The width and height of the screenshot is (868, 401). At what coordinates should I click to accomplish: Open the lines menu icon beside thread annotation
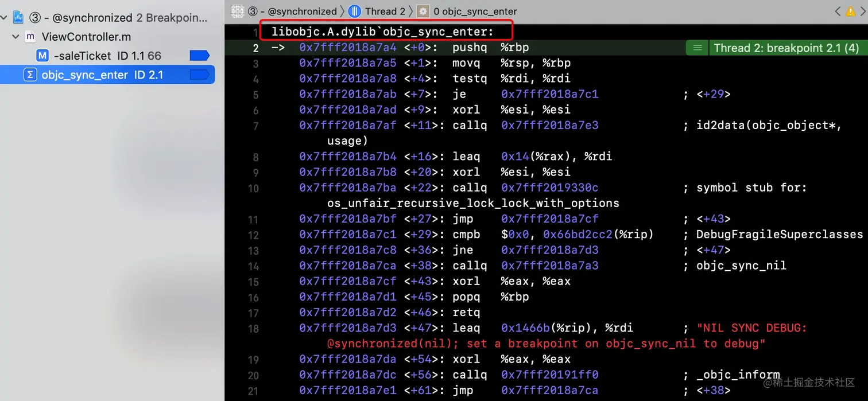[x=697, y=48]
